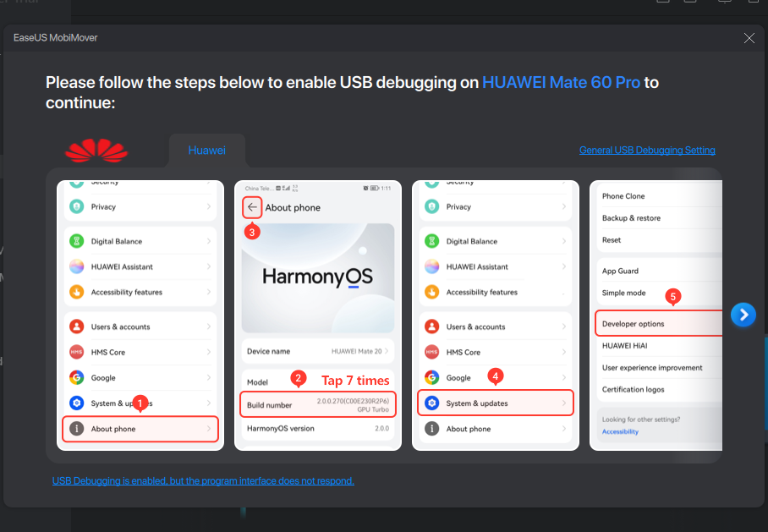This screenshot has width=768, height=532.
Task: Click the highlighted System & updates row
Action: click(x=496, y=403)
